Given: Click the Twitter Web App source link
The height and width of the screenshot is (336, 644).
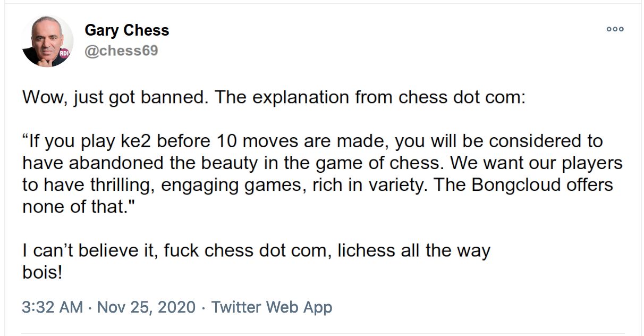Looking at the screenshot, I should [272, 307].
